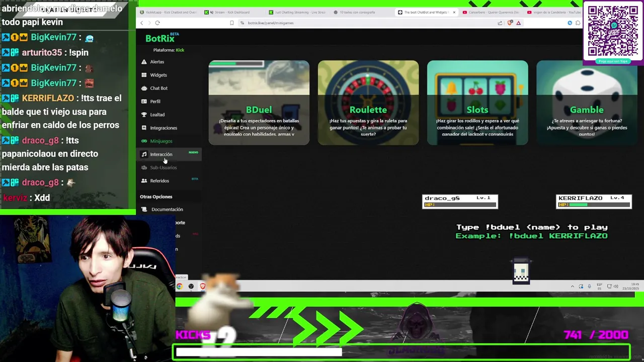
Task: Reload the botrix.live page
Action: [x=157, y=23]
